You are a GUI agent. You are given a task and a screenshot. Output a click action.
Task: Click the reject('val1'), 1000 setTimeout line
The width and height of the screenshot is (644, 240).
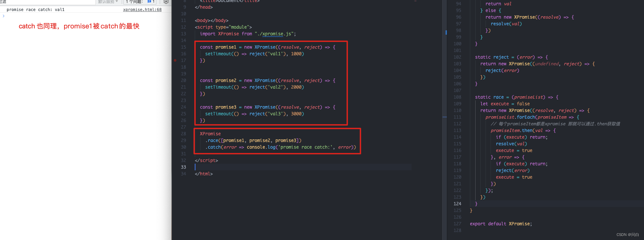click(x=254, y=54)
